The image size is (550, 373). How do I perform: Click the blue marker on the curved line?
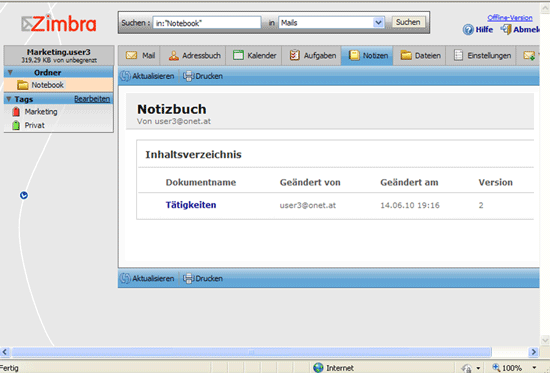(x=24, y=195)
